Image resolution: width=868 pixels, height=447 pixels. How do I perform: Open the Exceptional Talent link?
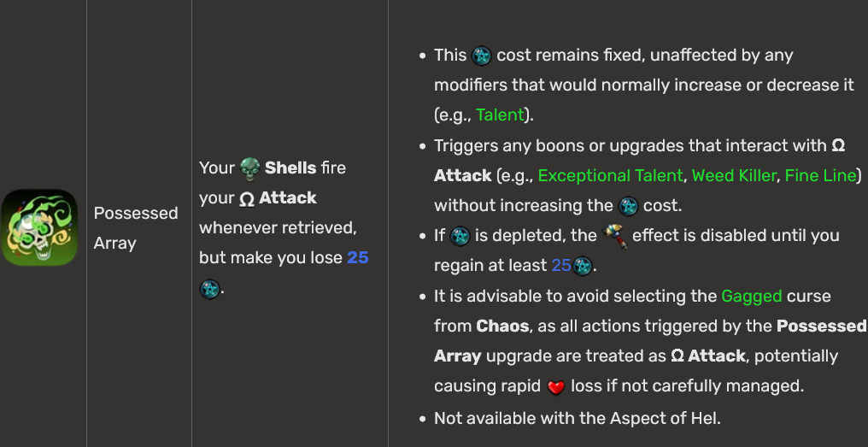[610, 175]
